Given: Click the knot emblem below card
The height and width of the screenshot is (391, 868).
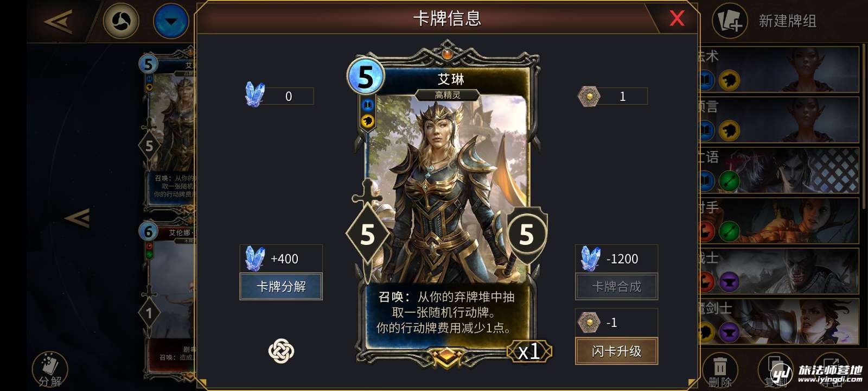Looking at the screenshot, I should [x=281, y=351].
